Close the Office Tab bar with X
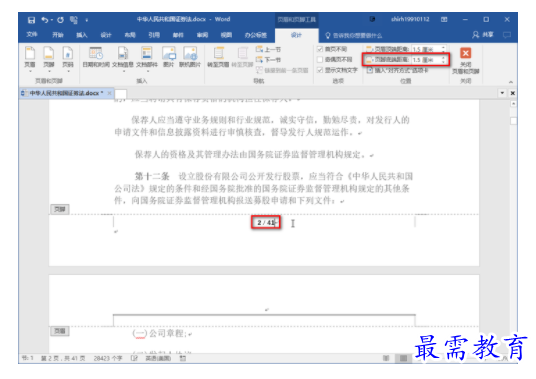This screenshot has width=536, height=379. coord(512,93)
